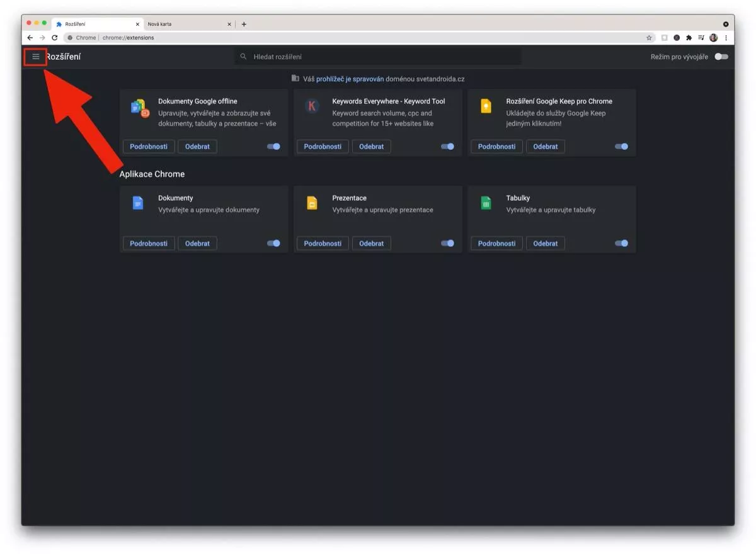Open Podrobnosti for Keywords Everywhere

coord(323,146)
